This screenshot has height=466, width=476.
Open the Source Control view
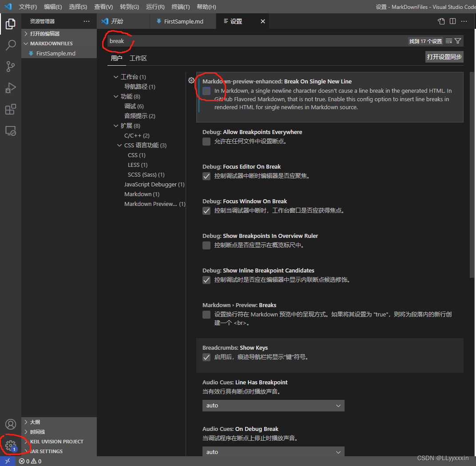tap(10, 67)
